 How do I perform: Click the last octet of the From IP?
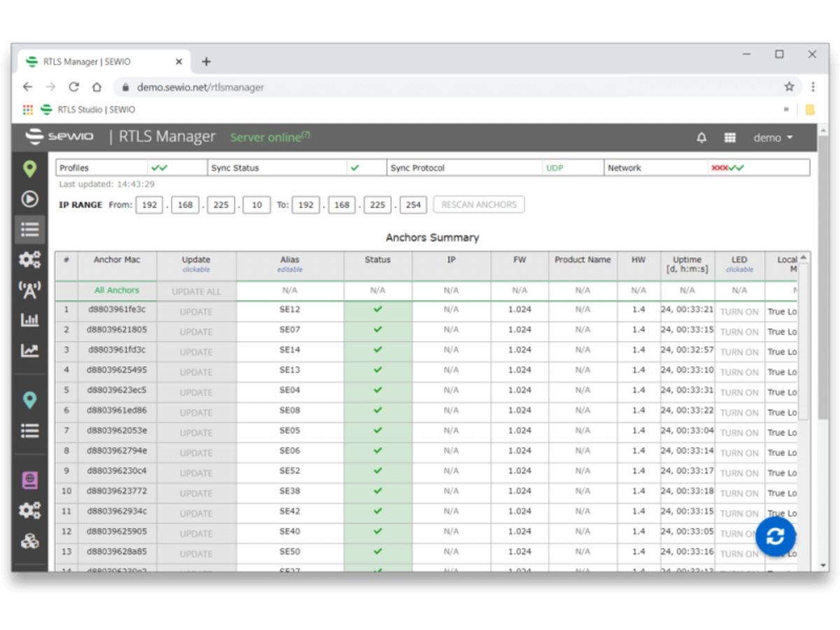(256, 205)
